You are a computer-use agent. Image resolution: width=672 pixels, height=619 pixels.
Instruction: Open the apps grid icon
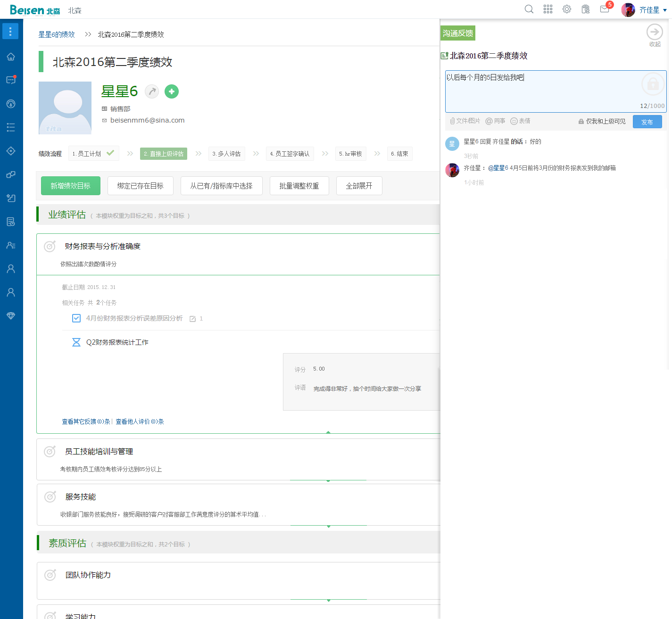coord(548,9)
